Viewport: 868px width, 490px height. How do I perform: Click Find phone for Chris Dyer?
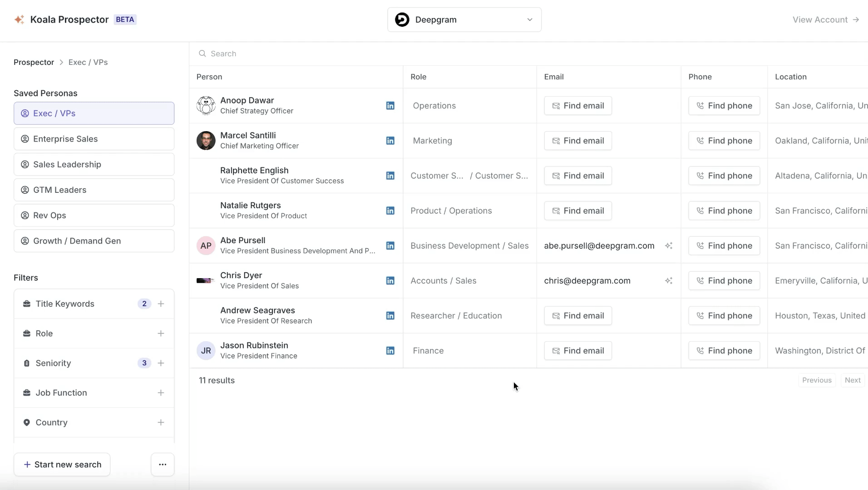724,281
